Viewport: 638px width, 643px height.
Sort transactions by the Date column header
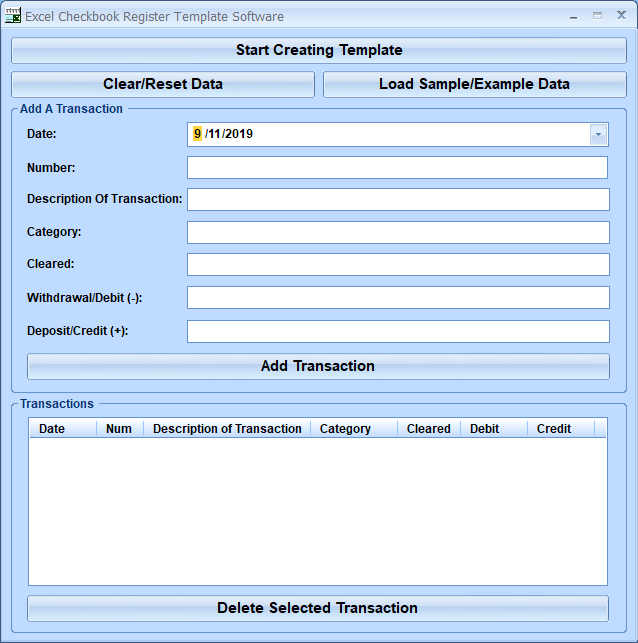(63, 429)
